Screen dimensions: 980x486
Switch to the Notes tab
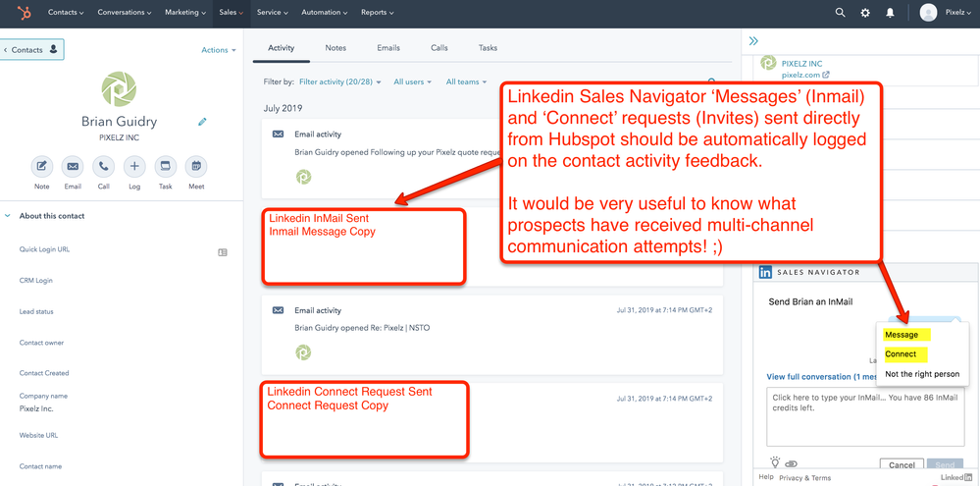(x=335, y=48)
